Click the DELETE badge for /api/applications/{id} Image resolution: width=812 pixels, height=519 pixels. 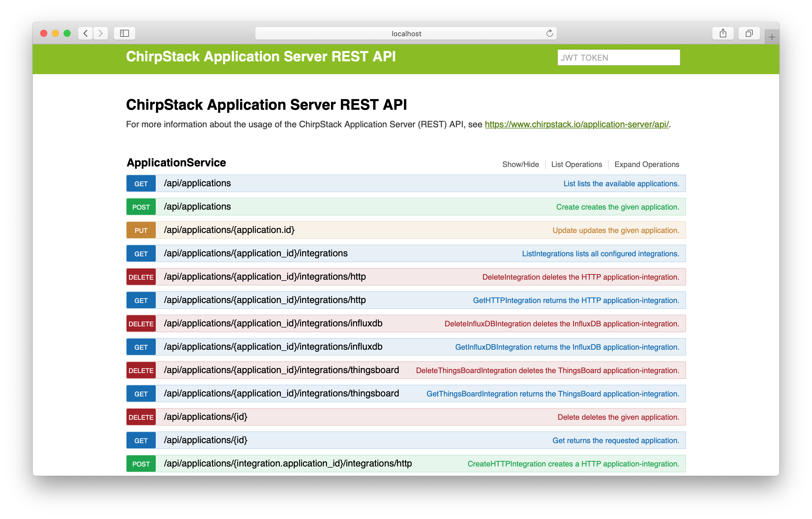tap(141, 417)
